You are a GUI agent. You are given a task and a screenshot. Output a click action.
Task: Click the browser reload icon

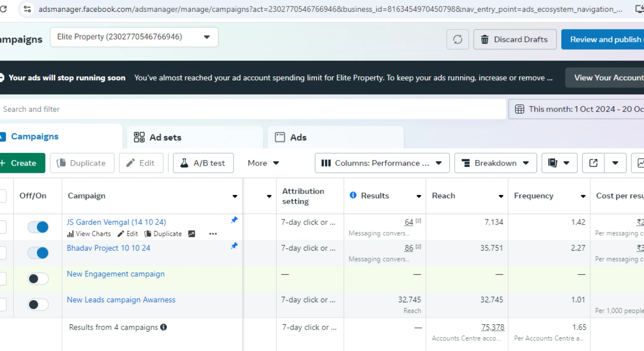[x=3, y=9]
